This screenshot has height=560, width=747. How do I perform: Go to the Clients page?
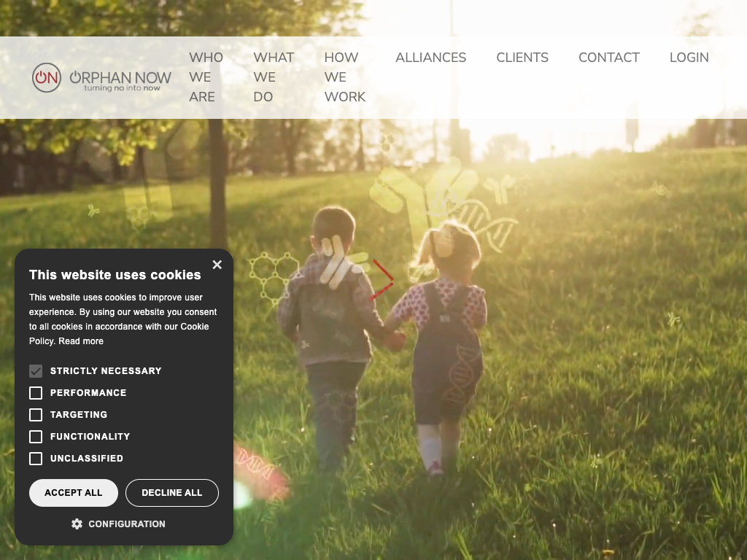click(522, 58)
